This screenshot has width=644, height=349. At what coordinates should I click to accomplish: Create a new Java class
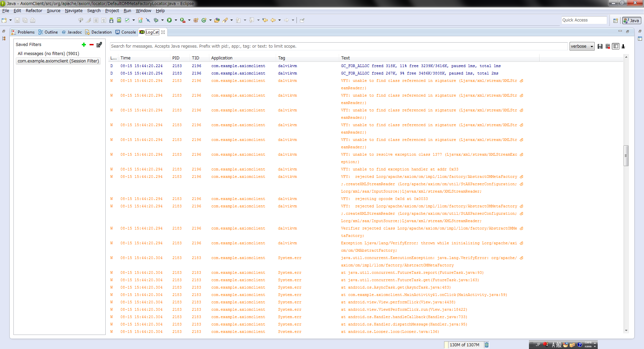pyautogui.click(x=204, y=20)
